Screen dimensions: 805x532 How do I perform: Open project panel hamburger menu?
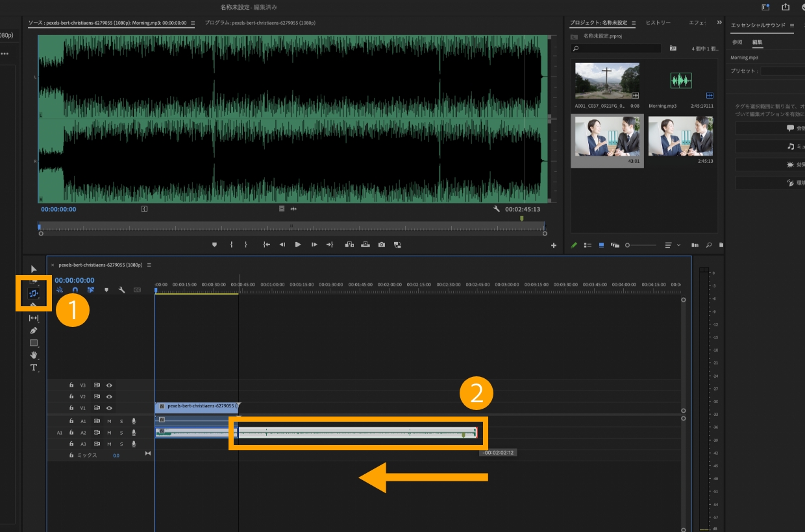pyautogui.click(x=634, y=23)
